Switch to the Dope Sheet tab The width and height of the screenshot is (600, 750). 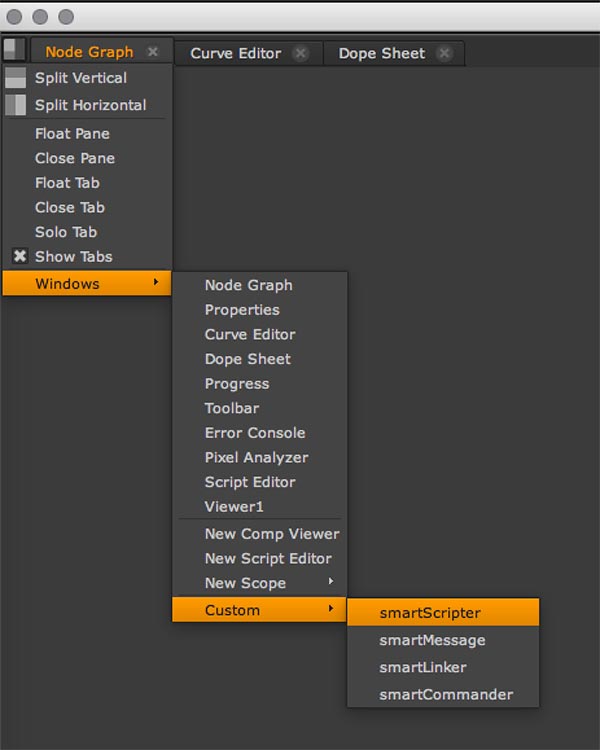381,53
